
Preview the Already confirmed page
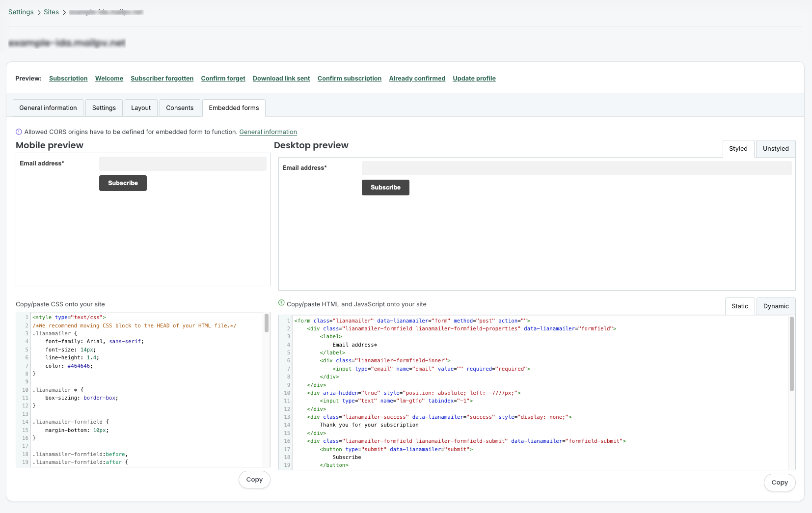click(x=417, y=79)
